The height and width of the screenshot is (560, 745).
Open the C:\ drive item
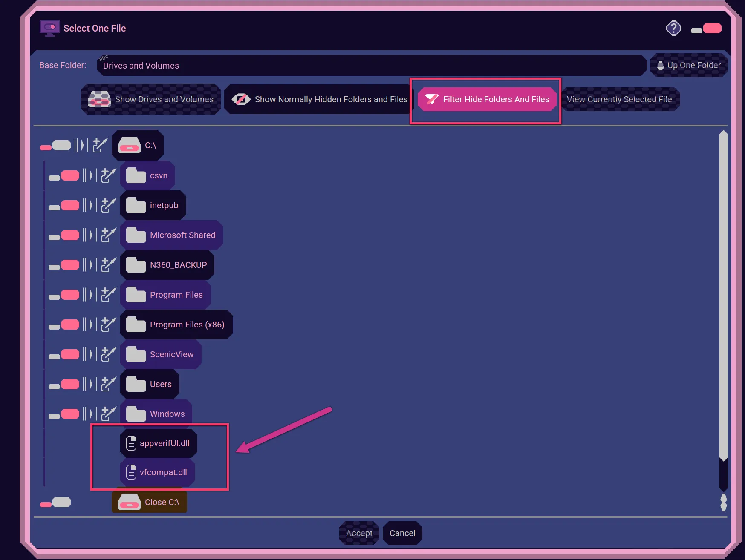[x=138, y=145]
